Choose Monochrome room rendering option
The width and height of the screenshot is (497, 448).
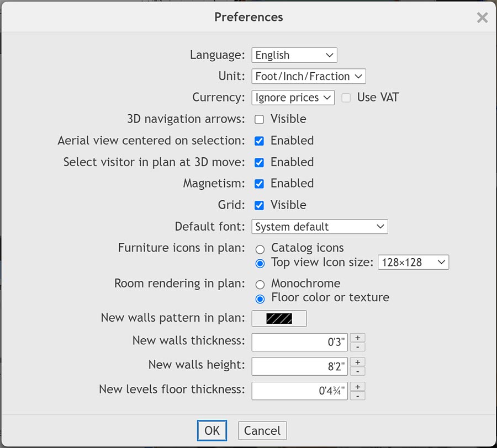[260, 285]
